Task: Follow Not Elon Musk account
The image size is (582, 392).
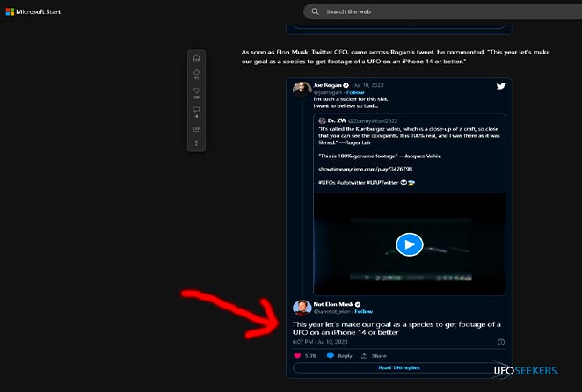Action: 363,311
